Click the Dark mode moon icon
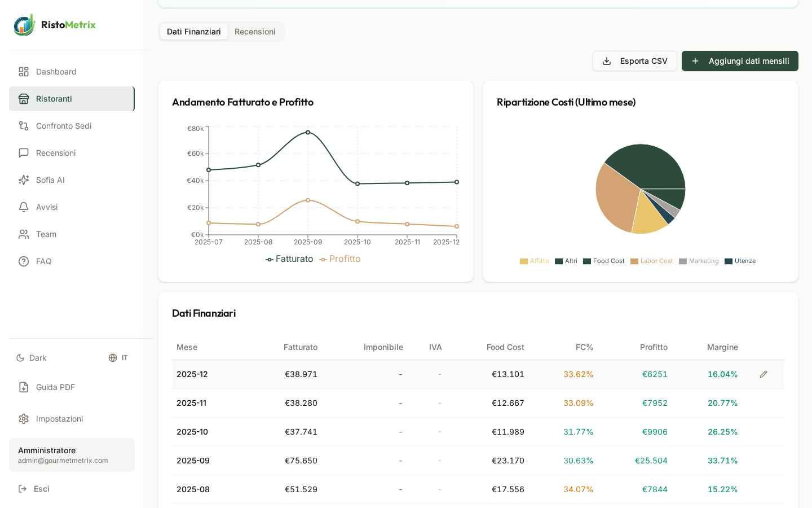This screenshot has width=812, height=508. (20, 358)
